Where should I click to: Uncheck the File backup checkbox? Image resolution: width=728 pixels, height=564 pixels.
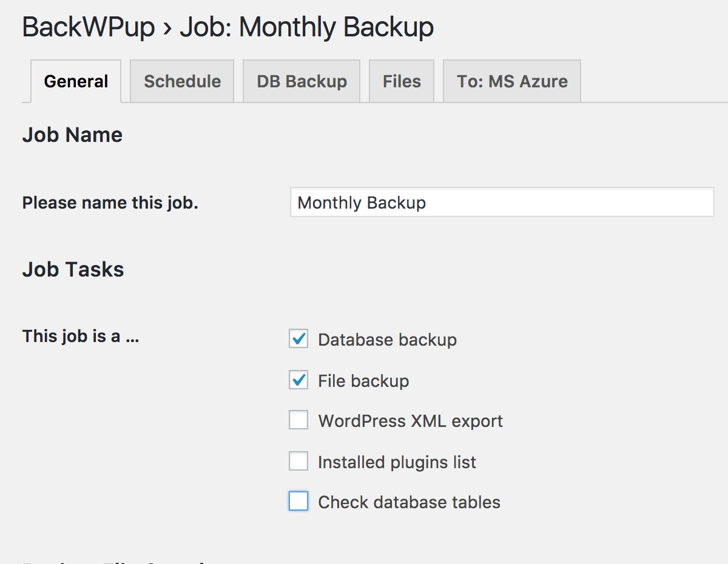(x=298, y=380)
